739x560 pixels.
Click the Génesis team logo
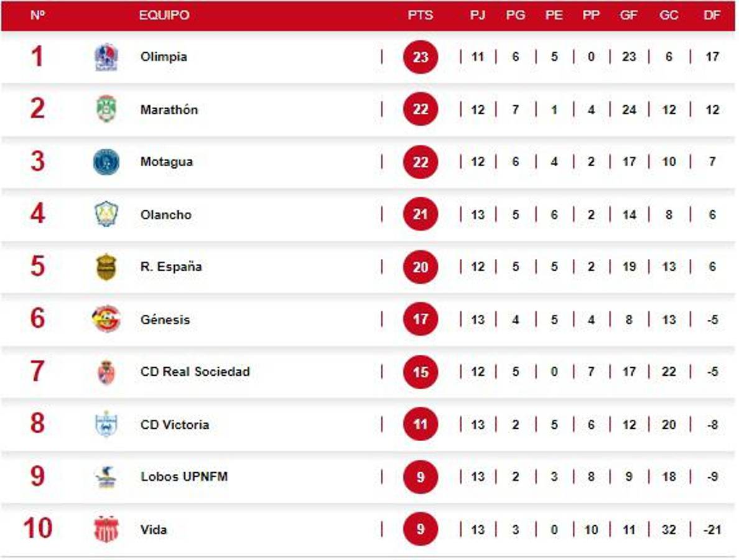click(x=106, y=319)
